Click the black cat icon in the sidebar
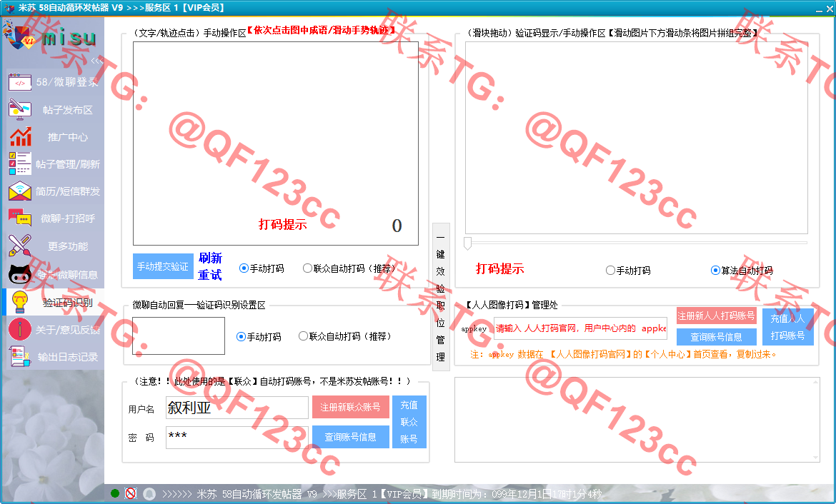This screenshot has width=836, height=504. coord(20,274)
